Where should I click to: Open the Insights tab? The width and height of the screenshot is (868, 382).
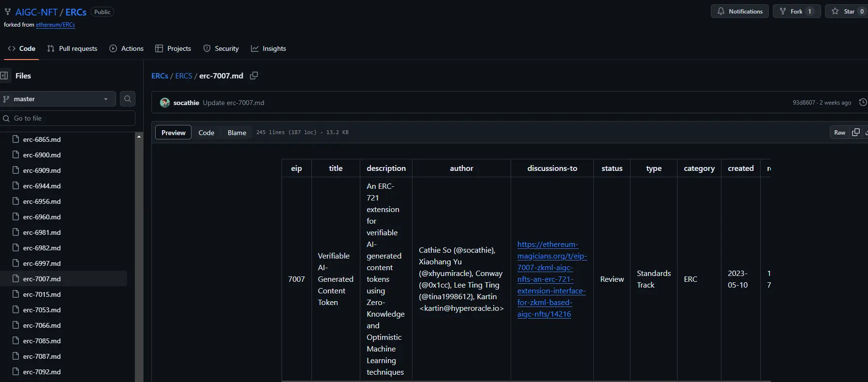point(268,48)
